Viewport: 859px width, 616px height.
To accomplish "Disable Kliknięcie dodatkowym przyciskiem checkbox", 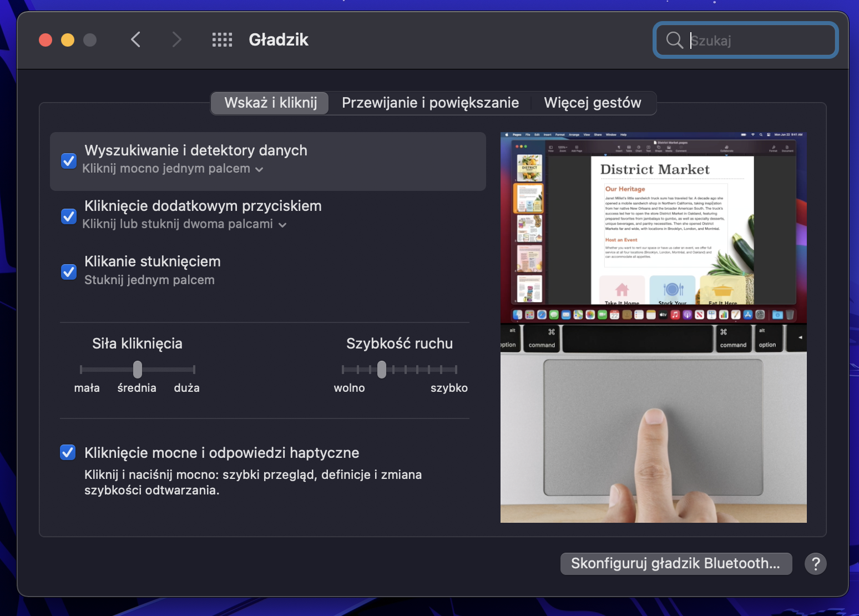I will [x=69, y=216].
